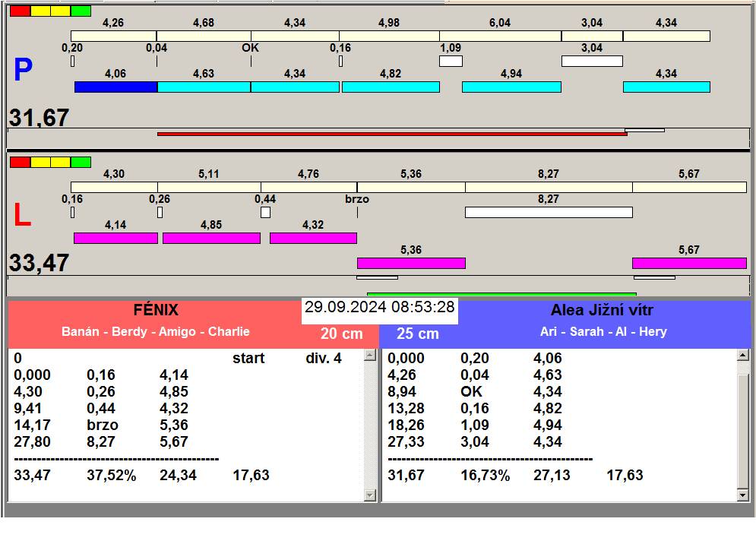Screen dimensions: 756x544
Task: Select the 'brzo' result row in FÉNIX list
Action: pos(103,425)
